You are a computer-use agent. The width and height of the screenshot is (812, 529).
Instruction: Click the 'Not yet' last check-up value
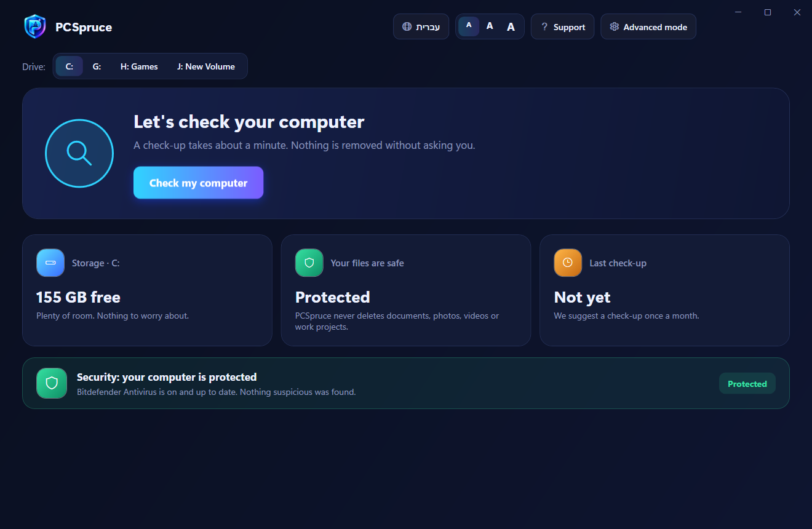pyautogui.click(x=582, y=297)
